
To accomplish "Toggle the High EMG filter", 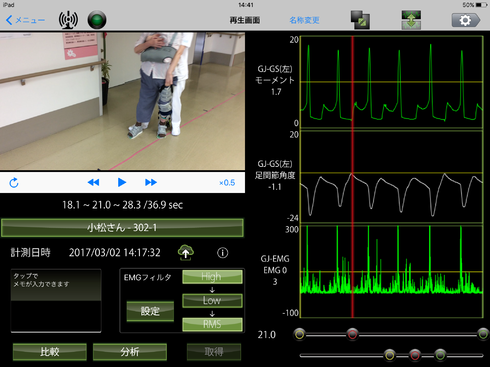I will [x=212, y=277].
